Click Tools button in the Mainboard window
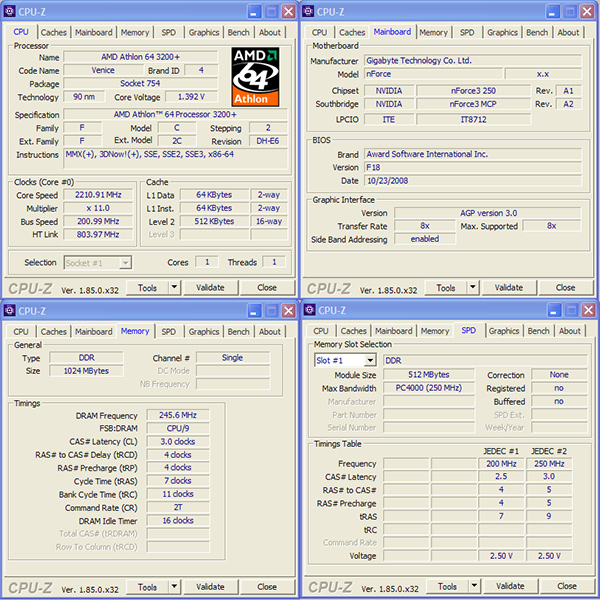 [446, 287]
